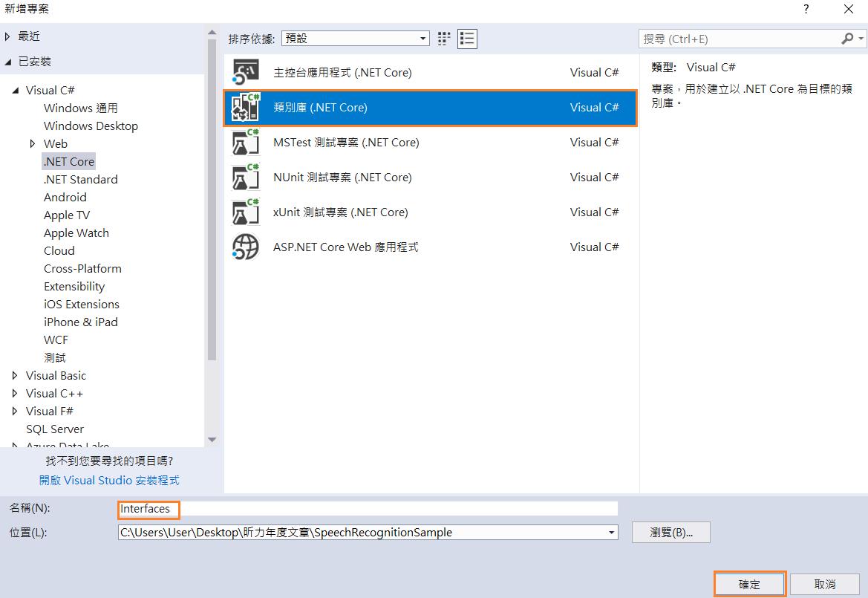Collapse the Visual C# tree node

pyautogui.click(x=16, y=90)
